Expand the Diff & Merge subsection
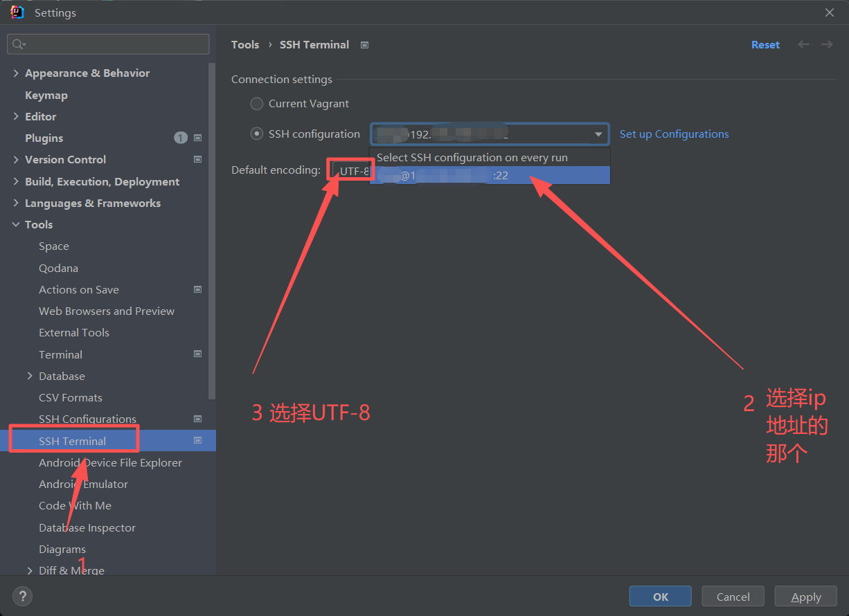 30,570
